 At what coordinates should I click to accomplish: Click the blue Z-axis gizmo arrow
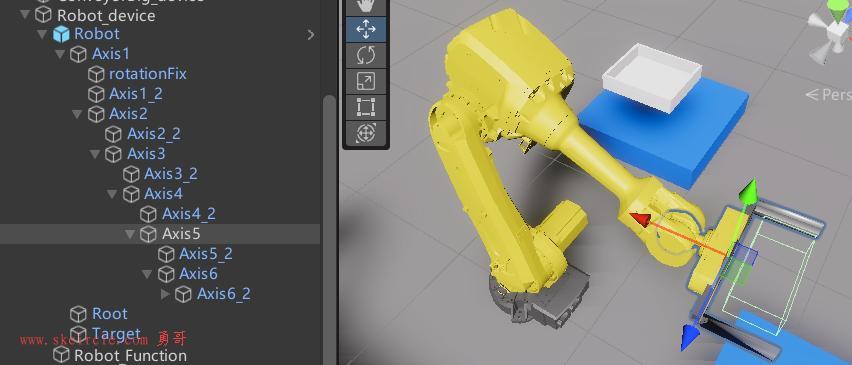[x=690, y=336]
